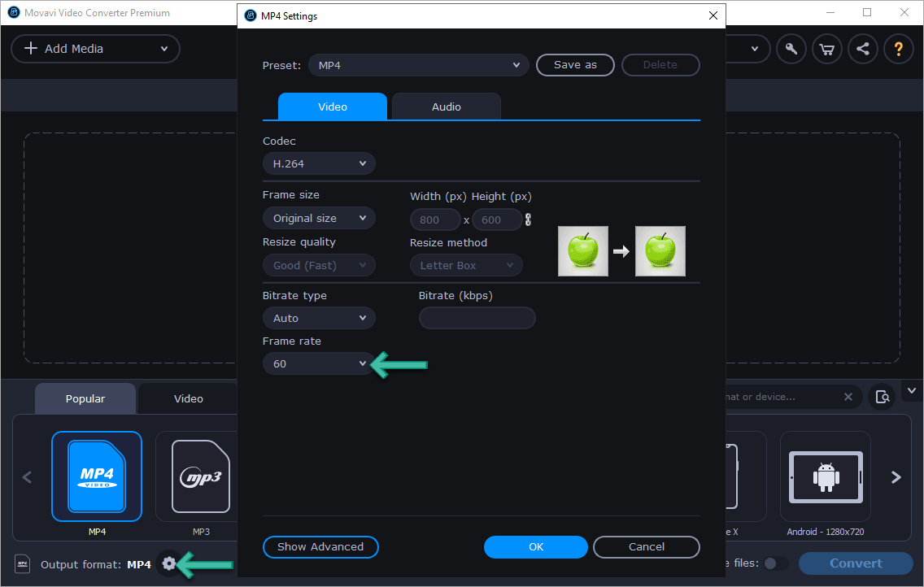Choose the Android 1280x720 device preset

(825, 476)
